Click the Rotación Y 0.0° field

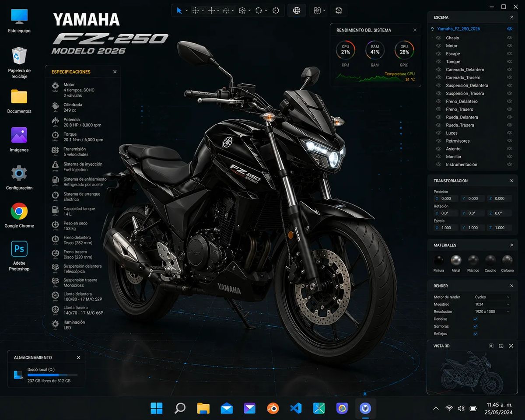tap(472, 213)
